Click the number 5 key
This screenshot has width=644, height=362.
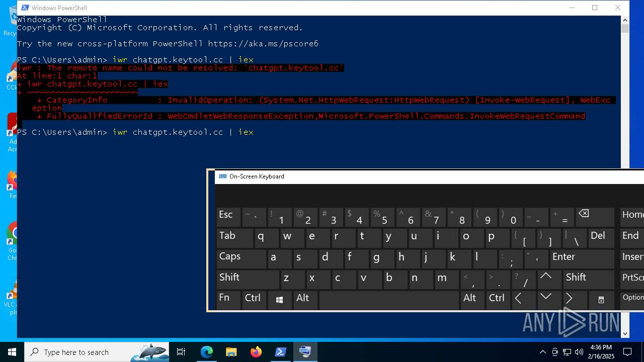pos(382,217)
